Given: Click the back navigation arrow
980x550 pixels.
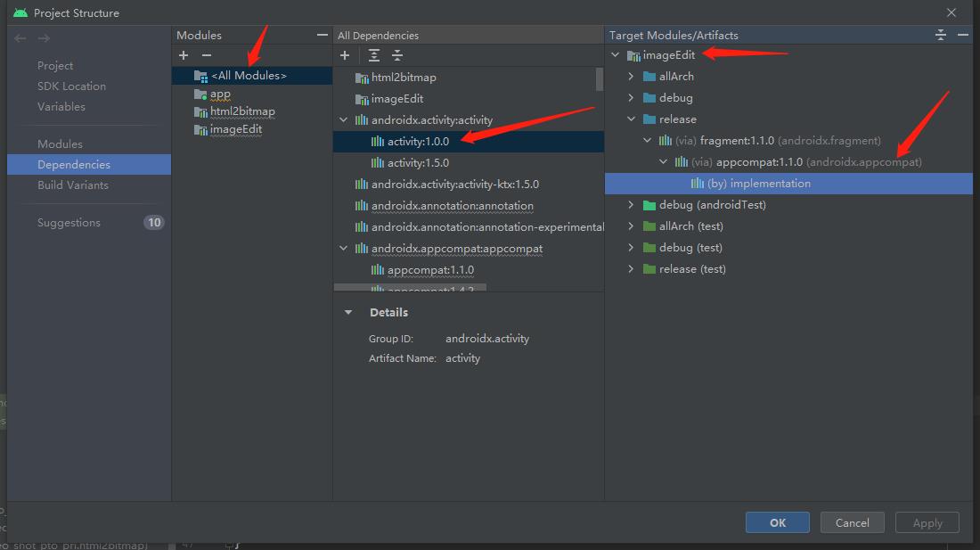Looking at the screenshot, I should [20, 38].
